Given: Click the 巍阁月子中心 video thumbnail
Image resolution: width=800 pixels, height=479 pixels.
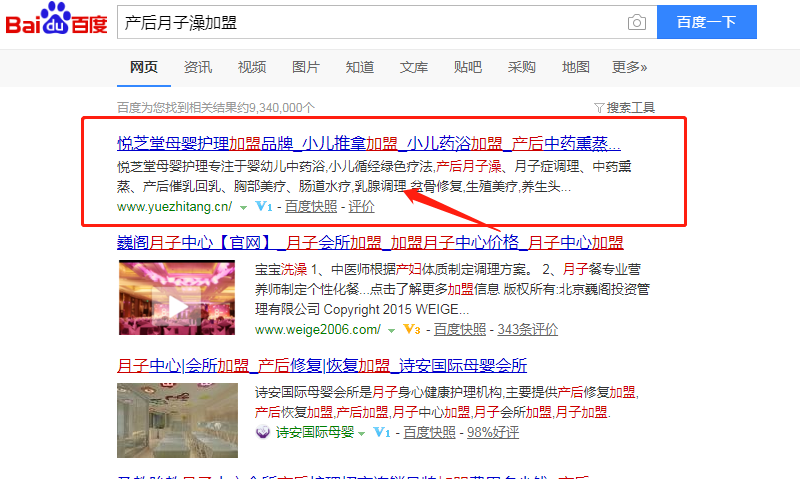Looking at the screenshot, I should (x=176, y=300).
